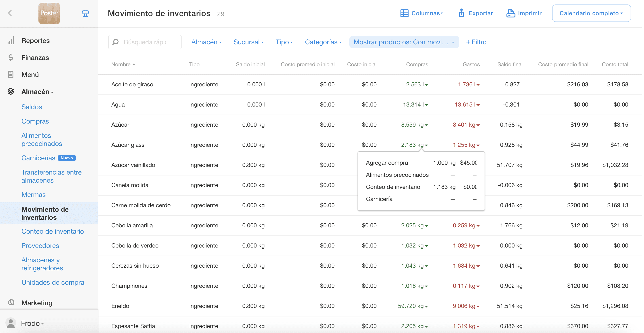Open Finanzas in the sidebar
The width and height of the screenshot is (644, 333).
point(35,58)
